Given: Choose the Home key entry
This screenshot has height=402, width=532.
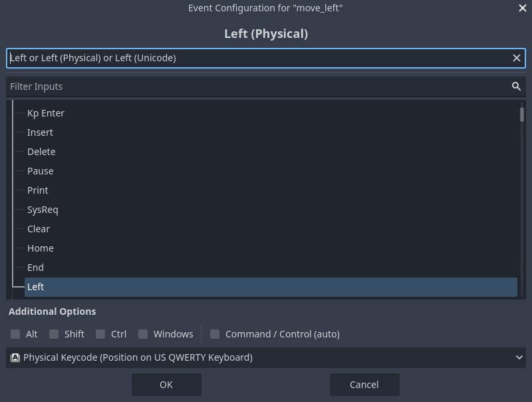Looking at the screenshot, I should click(x=40, y=248).
